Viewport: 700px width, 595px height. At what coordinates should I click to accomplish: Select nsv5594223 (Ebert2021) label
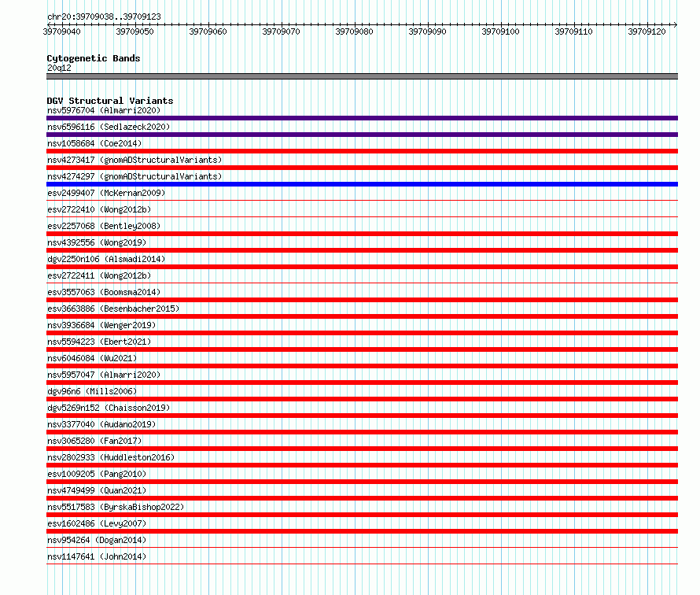pyautogui.click(x=99, y=342)
